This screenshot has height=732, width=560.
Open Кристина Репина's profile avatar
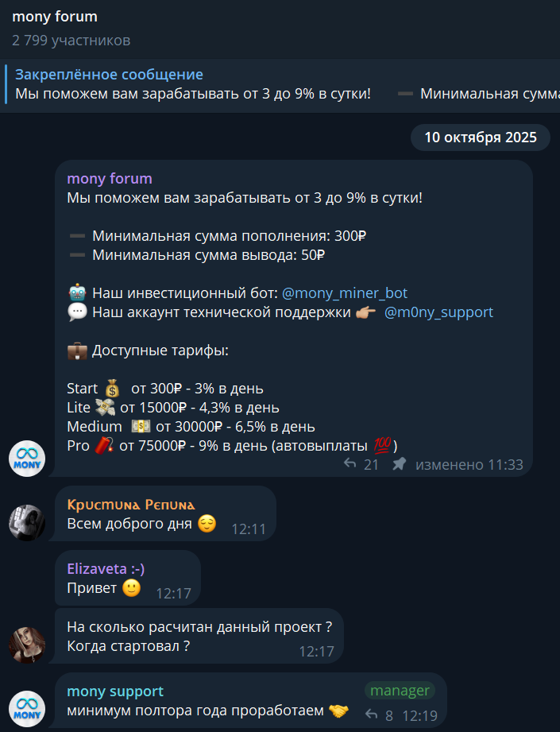pos(27,522)
